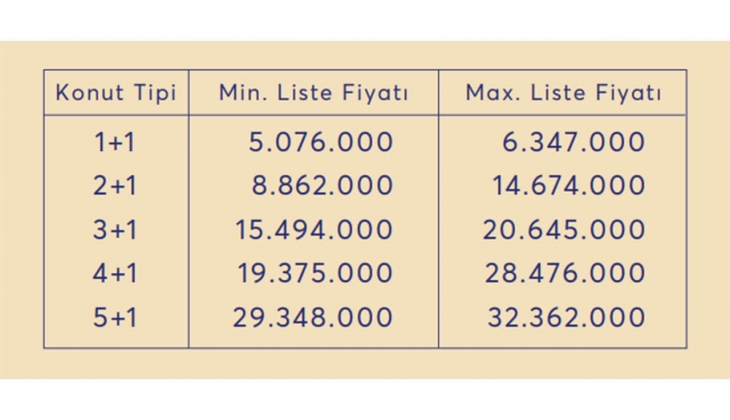
Task: Click the 19.375.000 minimum price value
Action: (314, 274)
